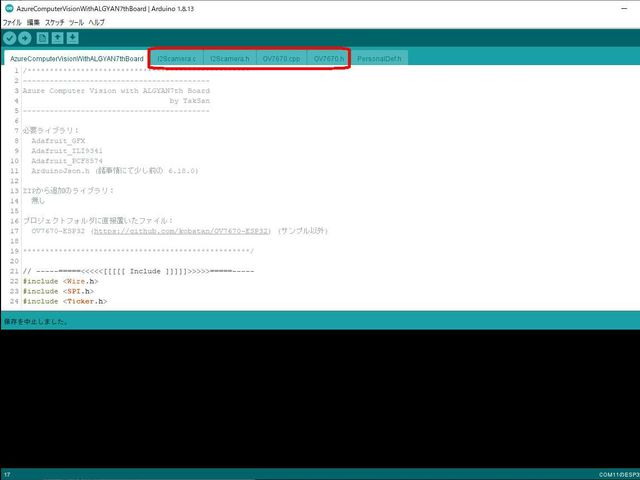Show the OV7670.h tab
The height and width of the screenshot is (480, 640).
pos(329,59)
